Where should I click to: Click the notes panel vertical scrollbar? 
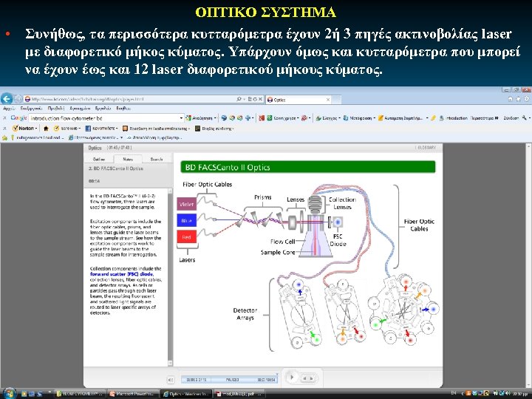171,276
